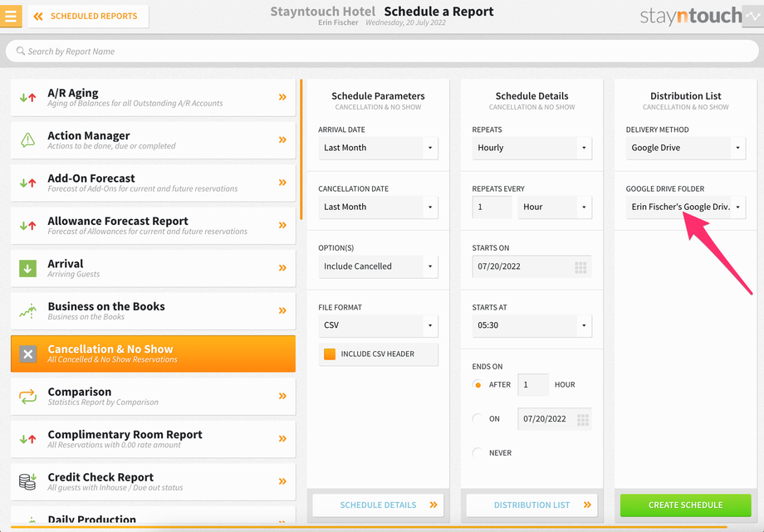Click Business on the Books double chevron
The image size is (764, 532).
click(x=282, y=310)
